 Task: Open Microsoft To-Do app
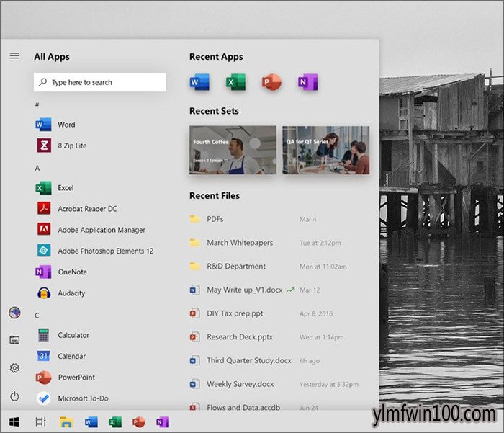coord(72,398)
